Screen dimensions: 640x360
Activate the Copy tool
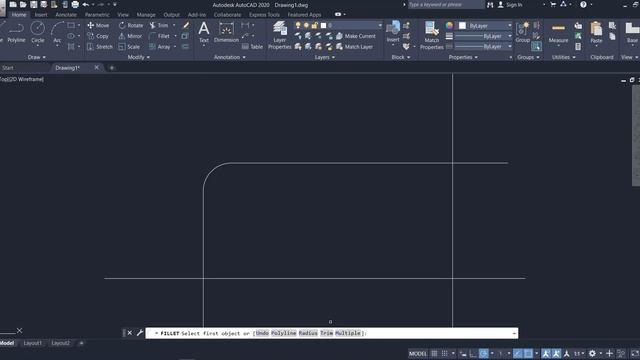[98, 36]
